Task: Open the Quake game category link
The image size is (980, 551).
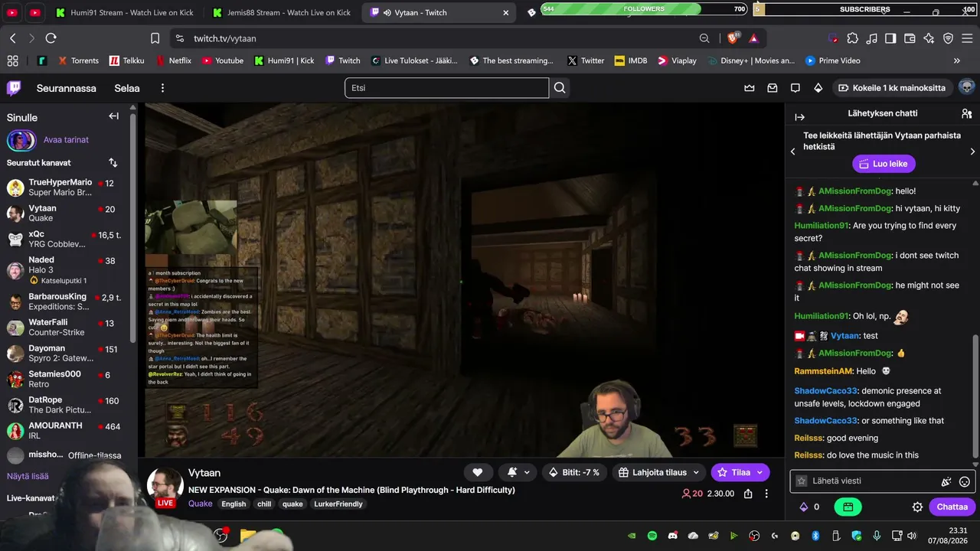Action: pos(201,504)
